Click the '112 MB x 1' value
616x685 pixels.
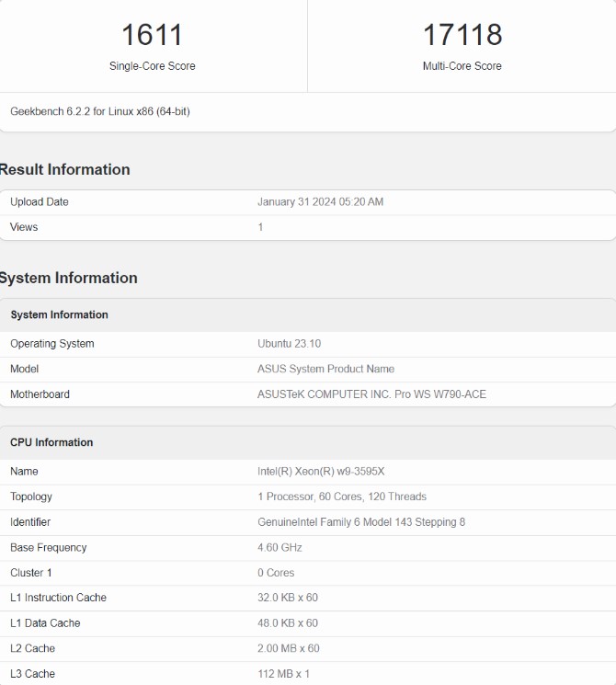pos(283,674)
